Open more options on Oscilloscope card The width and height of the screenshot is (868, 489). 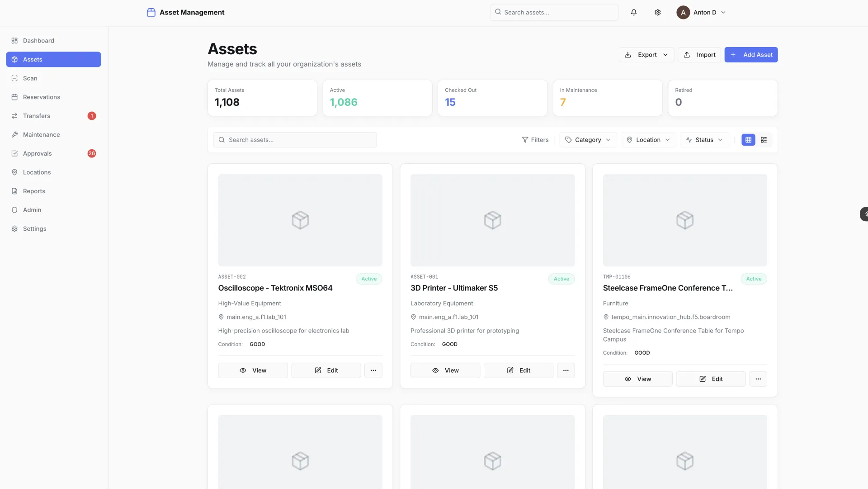373,370
